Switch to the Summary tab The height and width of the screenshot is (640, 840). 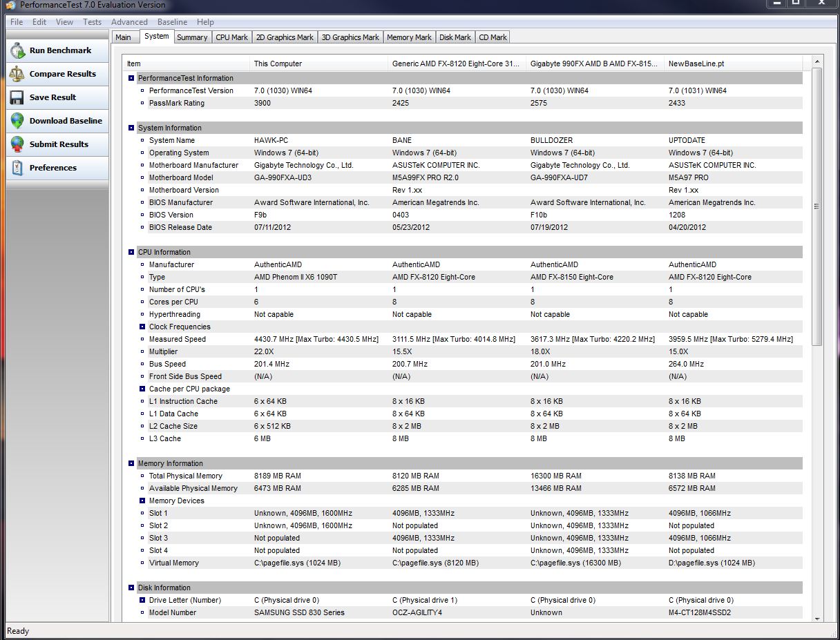(192, 37)
